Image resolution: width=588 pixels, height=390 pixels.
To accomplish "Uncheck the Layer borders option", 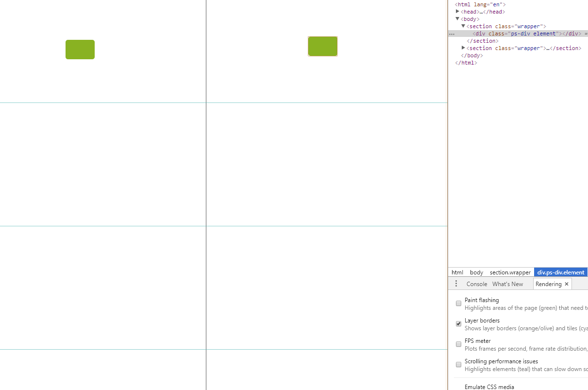I will coord(458,323).
